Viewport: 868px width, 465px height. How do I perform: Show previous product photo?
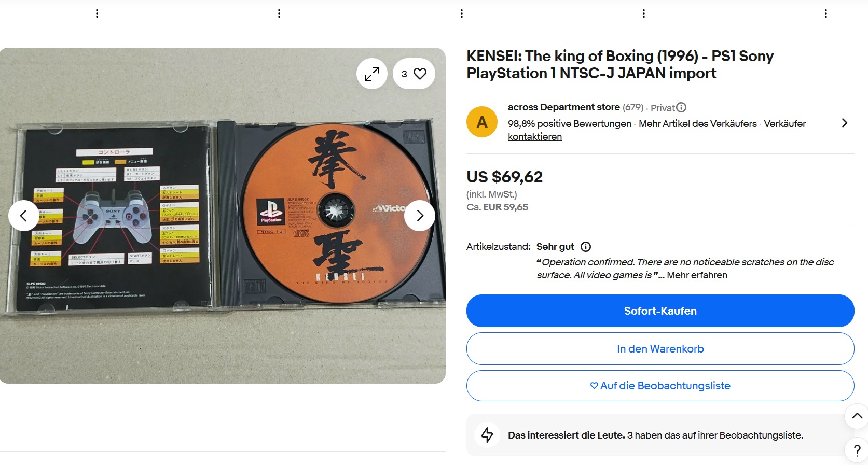pyautogui.click(x=23, y=216)
